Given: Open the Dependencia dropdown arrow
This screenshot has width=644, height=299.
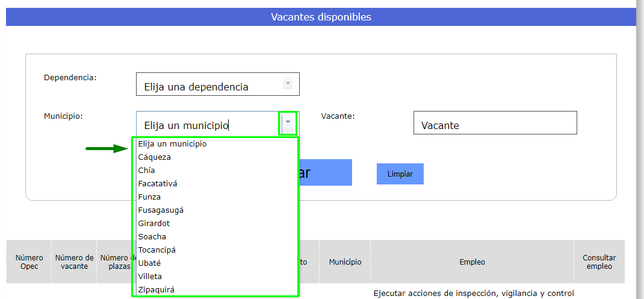Looking at the screenshot, I should pos(288,84).
